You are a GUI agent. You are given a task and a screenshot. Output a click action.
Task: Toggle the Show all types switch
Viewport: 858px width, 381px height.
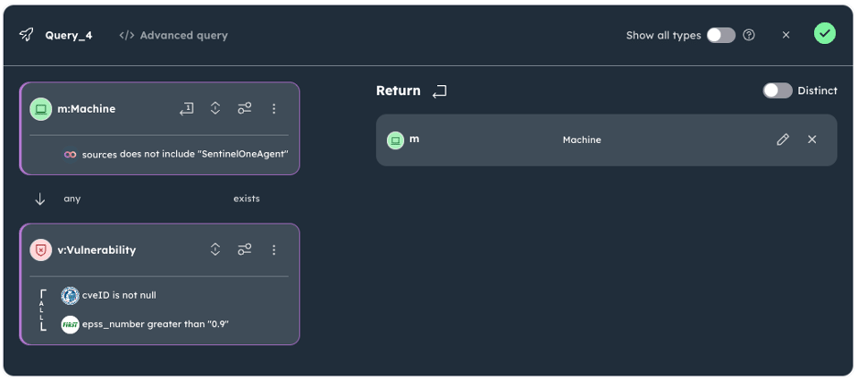(x=721, y=36)
